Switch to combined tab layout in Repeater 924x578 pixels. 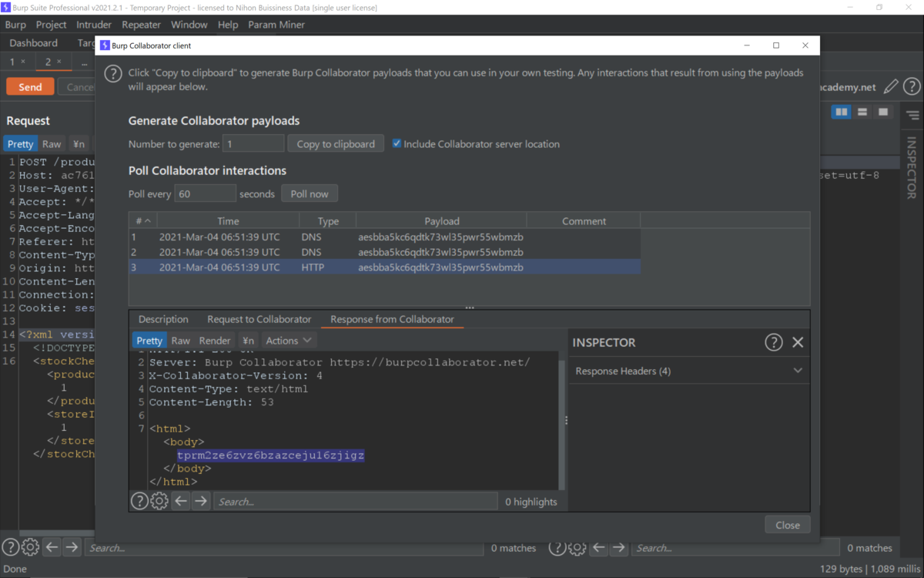tap(883, 113)
